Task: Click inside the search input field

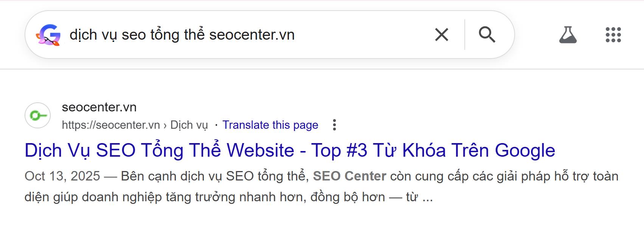Action: point(227,35)
